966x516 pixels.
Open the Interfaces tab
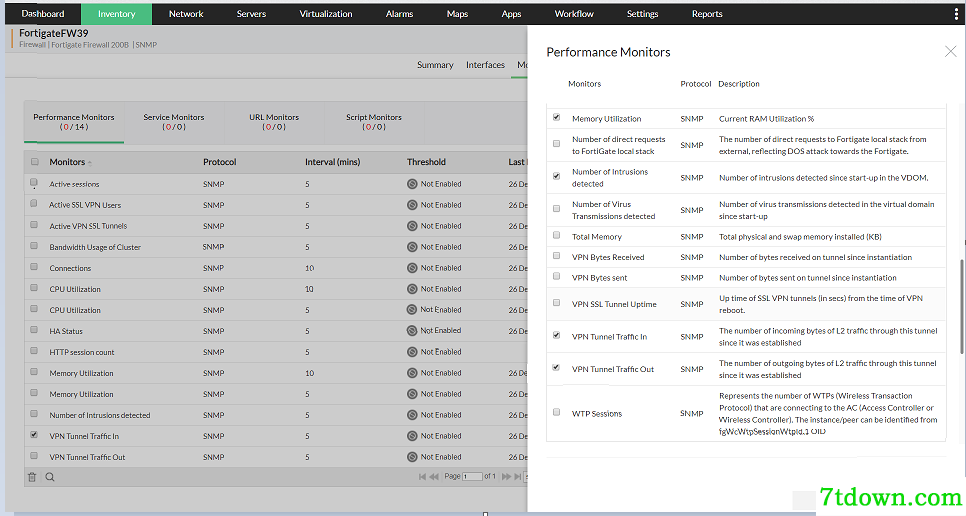click(x=485, y=65)
